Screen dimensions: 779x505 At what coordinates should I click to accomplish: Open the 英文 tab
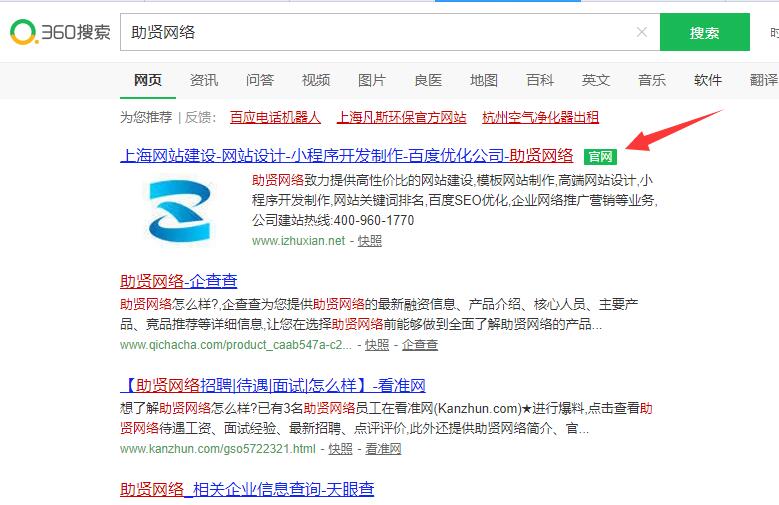tap(596, 80)
